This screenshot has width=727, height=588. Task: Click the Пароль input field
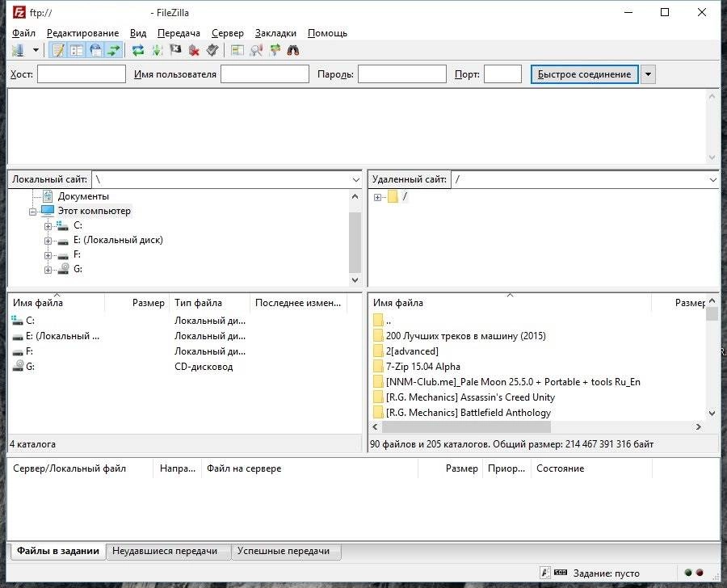402,74
